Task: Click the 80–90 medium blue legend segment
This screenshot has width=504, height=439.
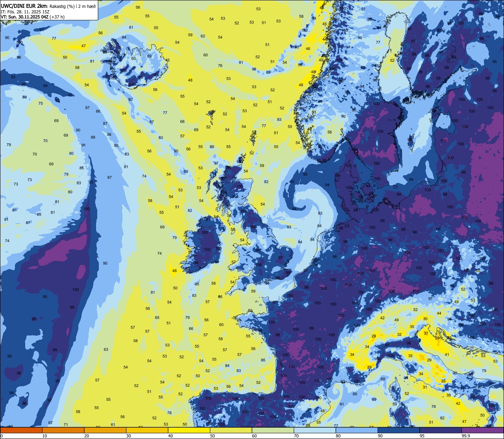Action: coord(357,430)
